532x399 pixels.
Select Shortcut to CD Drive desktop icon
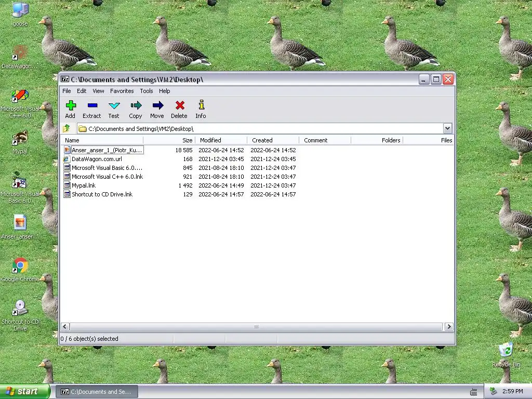(20, 308)
